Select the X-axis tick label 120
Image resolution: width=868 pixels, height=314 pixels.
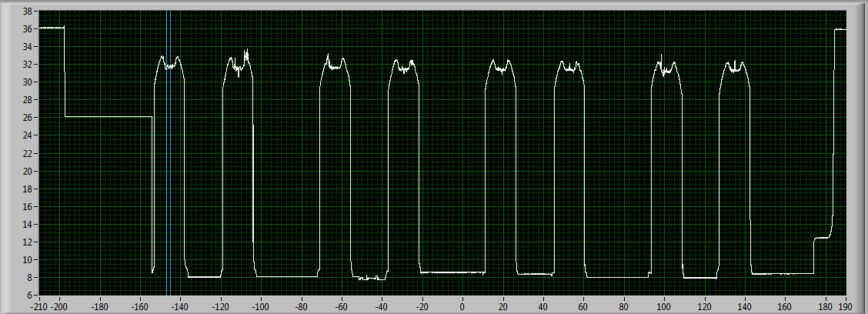tap(705, 306)
